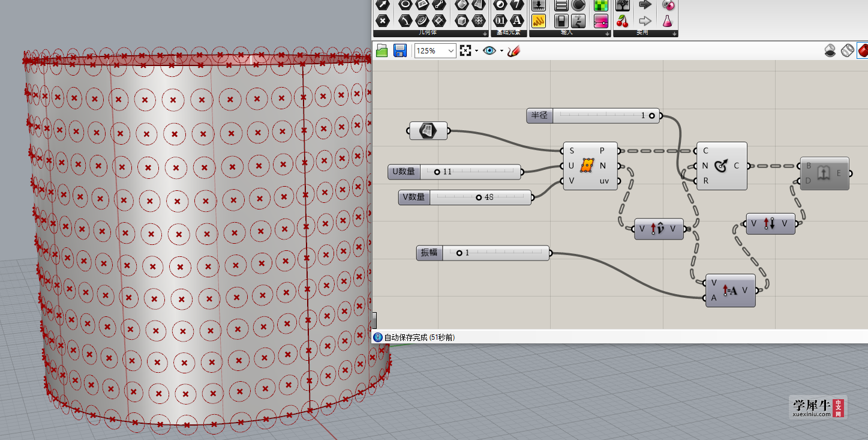This screenshot has height=440, width=868.
Task: Click the 振幅 slider set to 1
Action: click(x=483, y=253)
